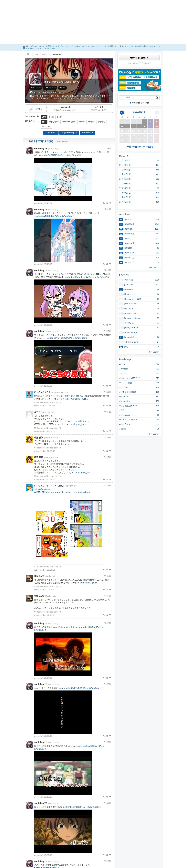Open Recent entry 11月06日(水)
The image size is (186, 868).
click(x=125, y=179)
